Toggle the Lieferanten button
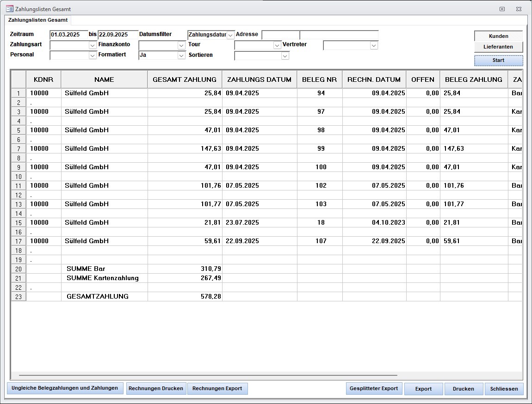Viewport: 532px width, 404px height. pos(498,47)
